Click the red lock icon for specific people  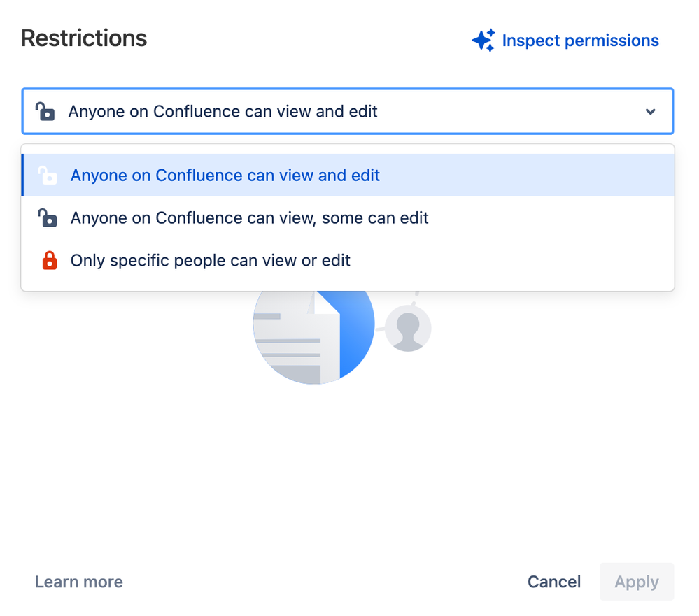(50, 261)
